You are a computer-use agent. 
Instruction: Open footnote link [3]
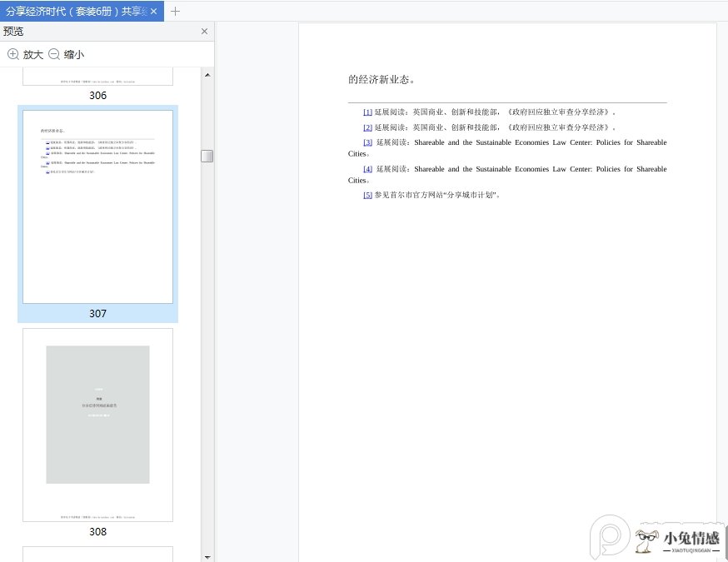367,142
